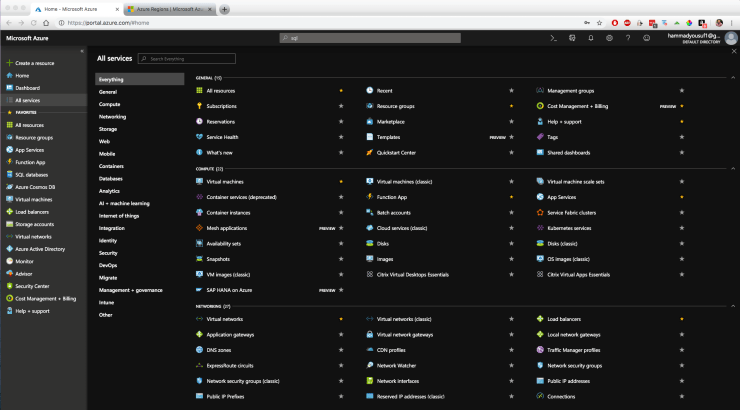Collapse the left sidebar menu

coord(82,51)
